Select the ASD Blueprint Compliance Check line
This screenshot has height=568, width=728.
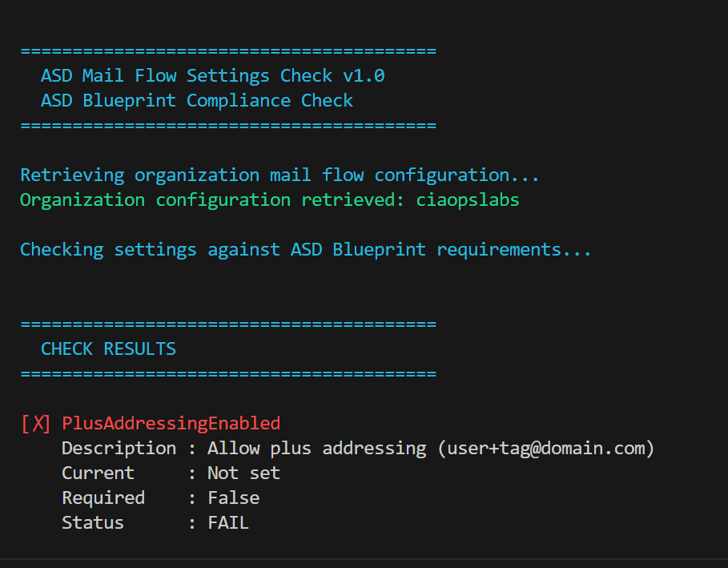coord(197,101)
